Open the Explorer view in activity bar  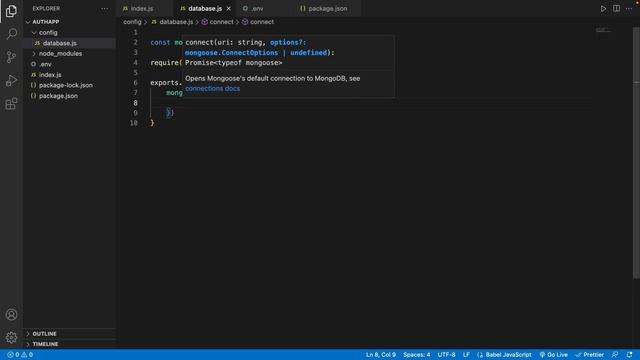point(11,11)
